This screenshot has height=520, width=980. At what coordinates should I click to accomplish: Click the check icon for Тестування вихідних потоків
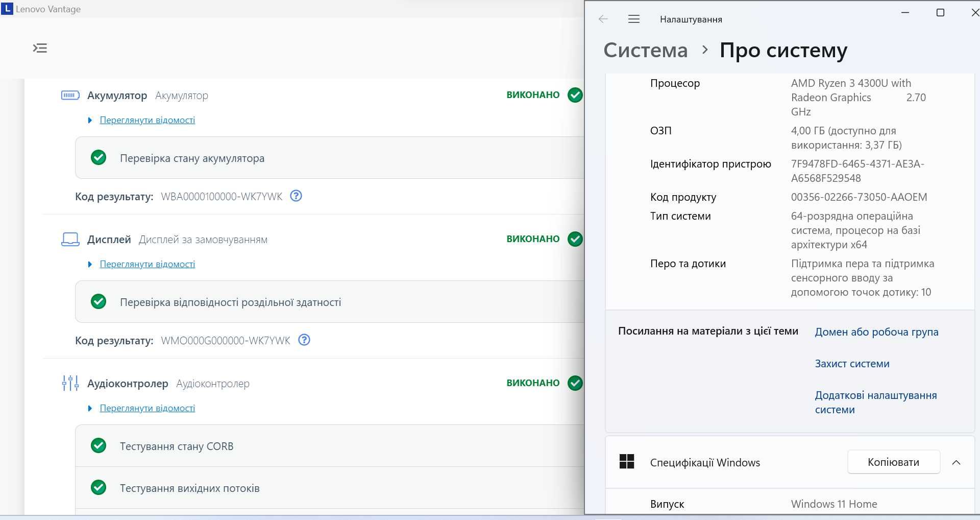tap(99, 488)
